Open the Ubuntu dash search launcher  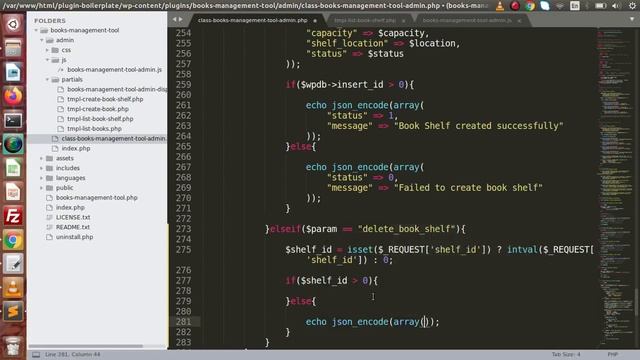pos(13,24)
